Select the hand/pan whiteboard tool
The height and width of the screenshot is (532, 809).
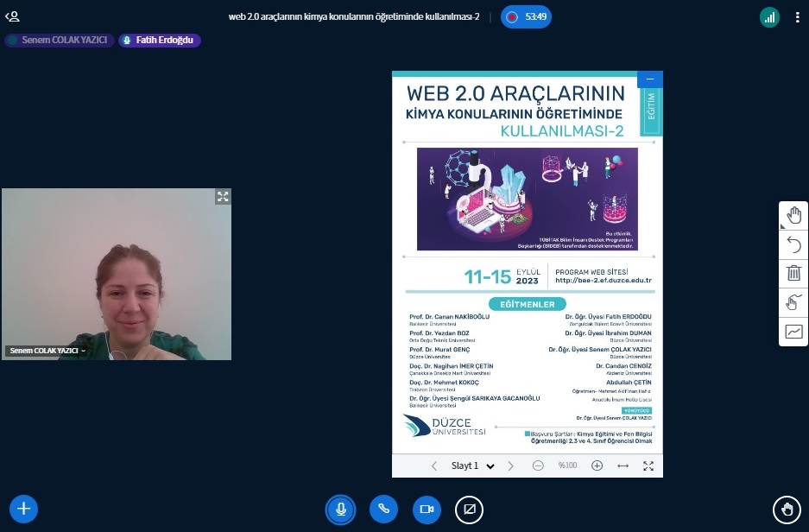point(793,215)
